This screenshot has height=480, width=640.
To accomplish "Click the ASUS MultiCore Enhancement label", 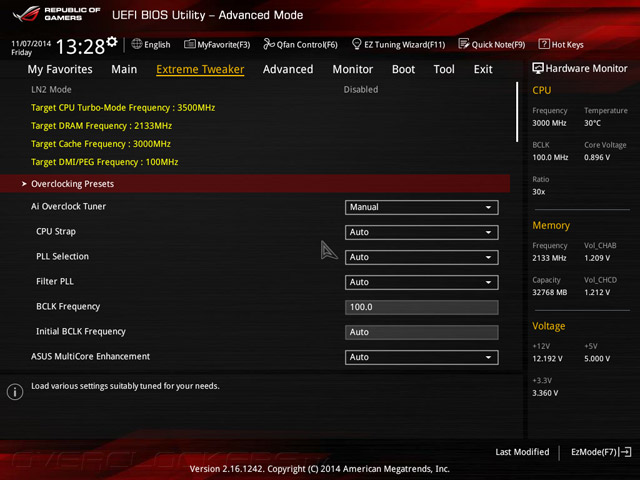I will 90,356.
